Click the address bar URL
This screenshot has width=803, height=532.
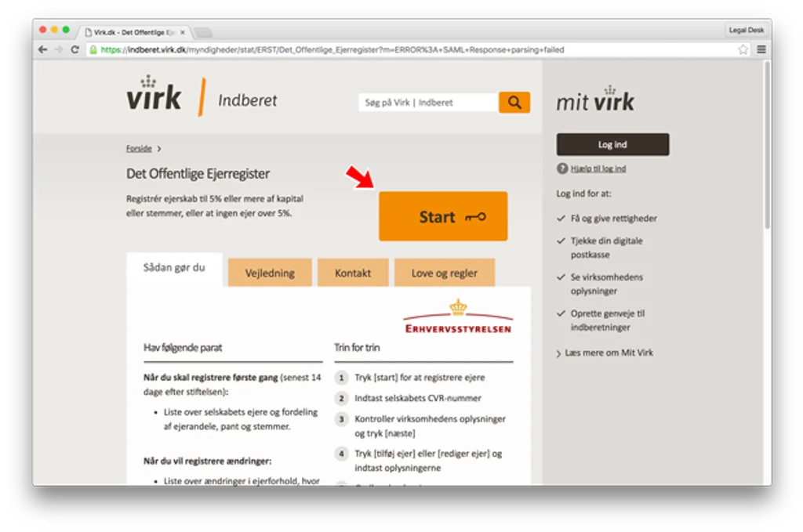[332, 49]
